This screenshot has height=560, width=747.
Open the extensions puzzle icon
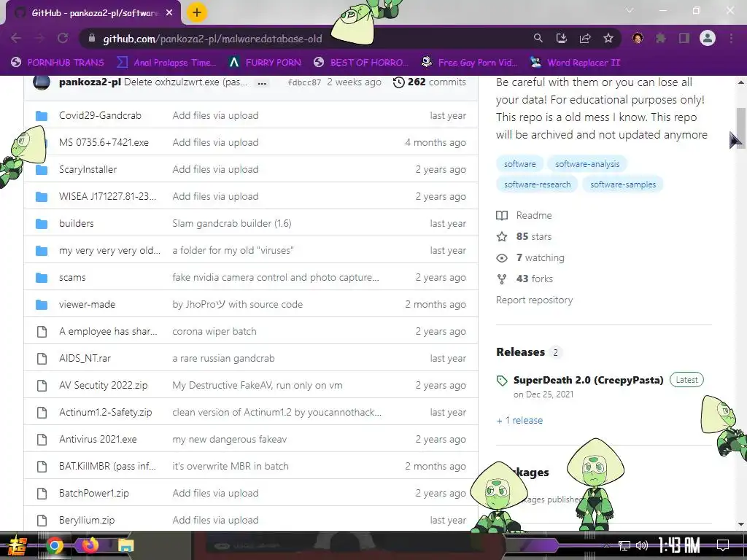660,38
